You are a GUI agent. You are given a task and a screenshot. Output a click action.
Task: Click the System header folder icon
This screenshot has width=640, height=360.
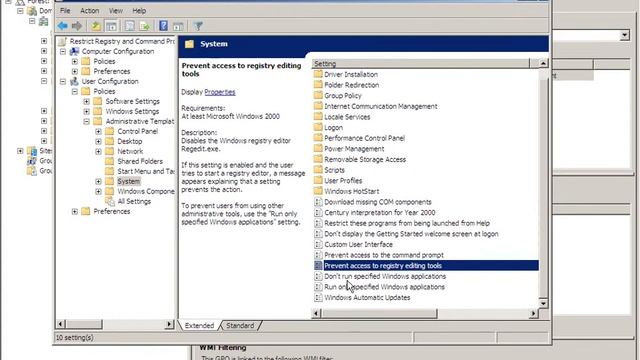point(189,44)
